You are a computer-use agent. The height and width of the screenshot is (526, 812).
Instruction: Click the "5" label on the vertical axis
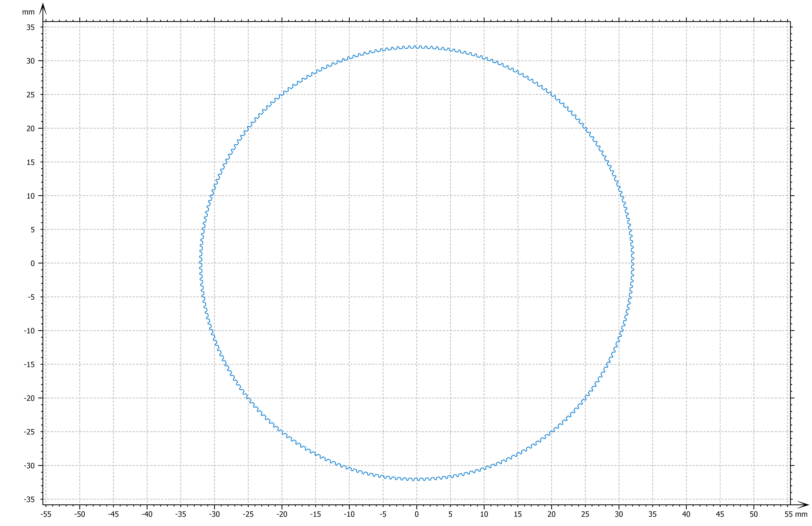point(33,230)
